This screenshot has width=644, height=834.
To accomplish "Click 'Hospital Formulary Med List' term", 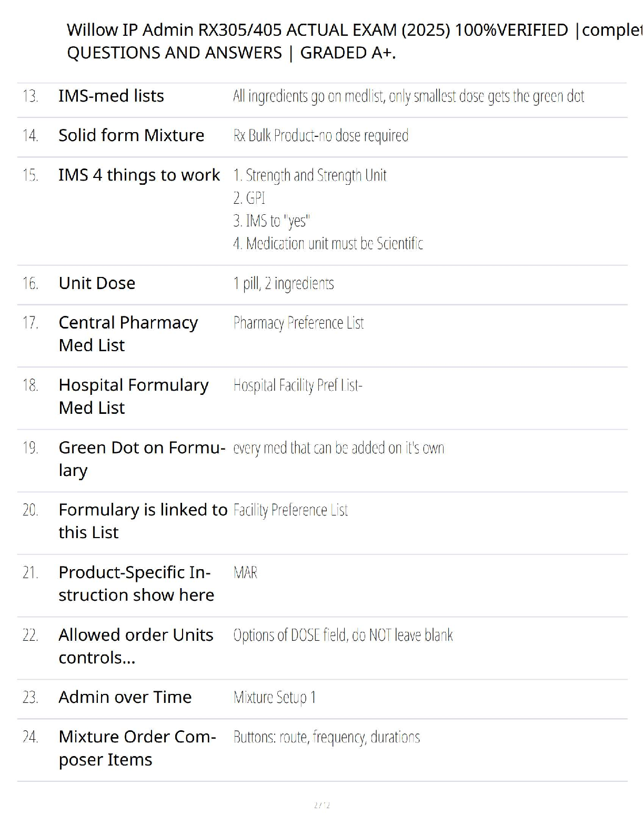I will point(133,396).
